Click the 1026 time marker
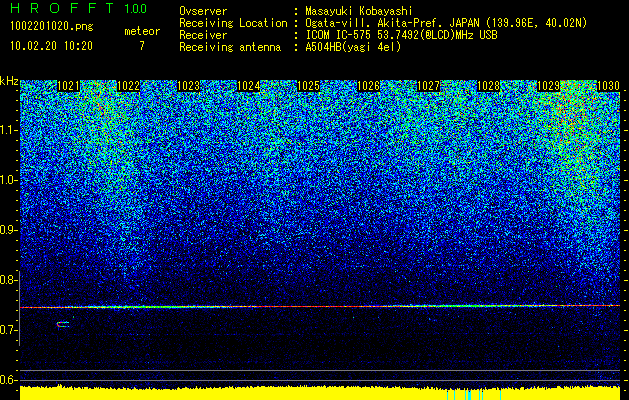Viewport: 629px width, 400px height. click(369, 86)
